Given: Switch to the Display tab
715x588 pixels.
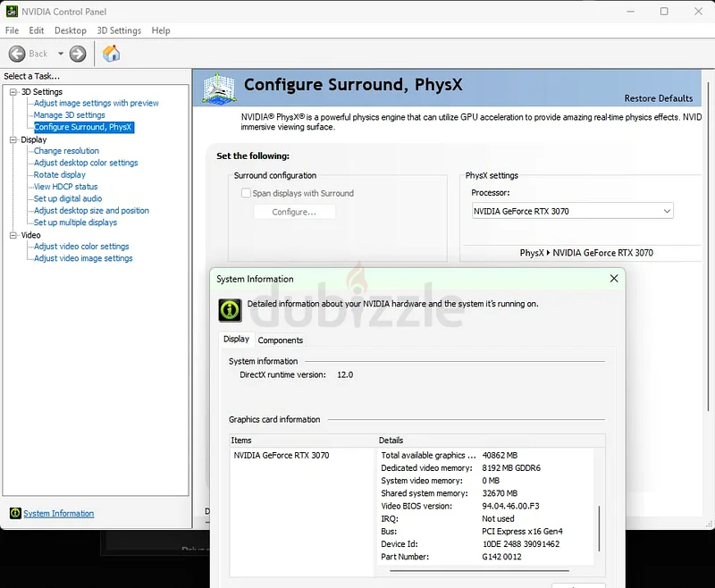Looking at the screenshot, I should 236,339.
